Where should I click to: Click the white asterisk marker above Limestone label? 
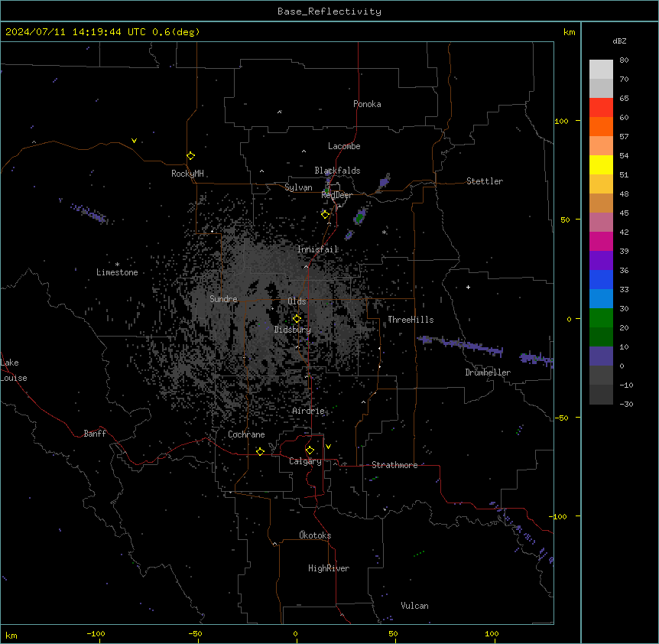(x=117, y=265)
